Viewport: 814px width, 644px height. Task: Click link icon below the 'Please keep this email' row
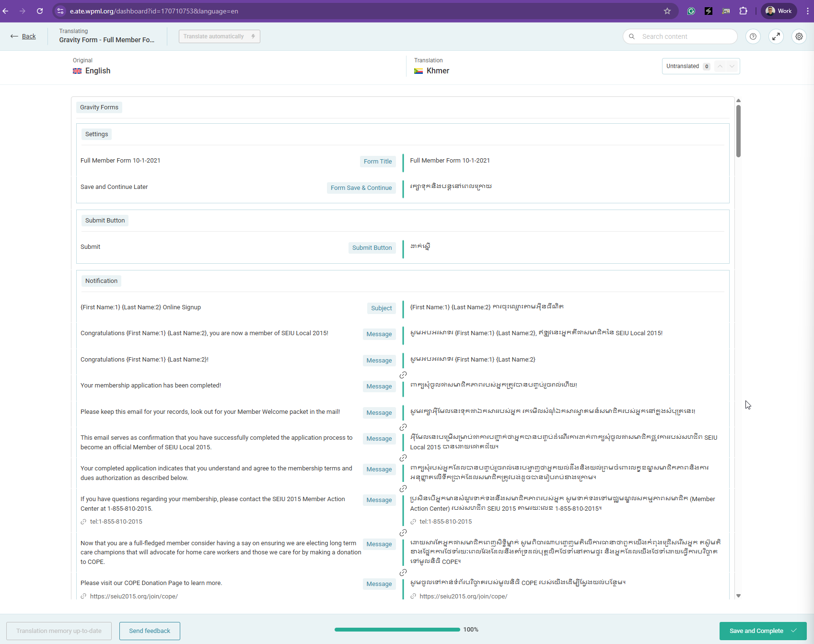click(403, 427)
